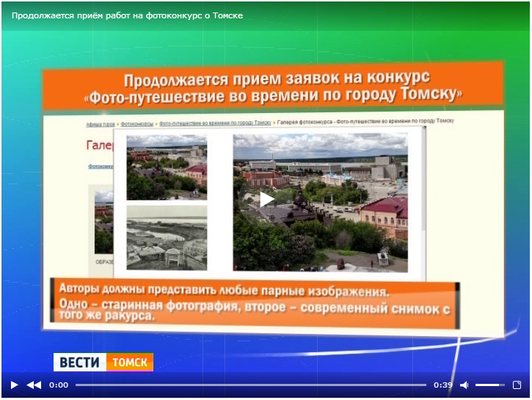This screenshot has height=400, width=532.
Task: Click the large center play overlay
Action: pos(267,199)
